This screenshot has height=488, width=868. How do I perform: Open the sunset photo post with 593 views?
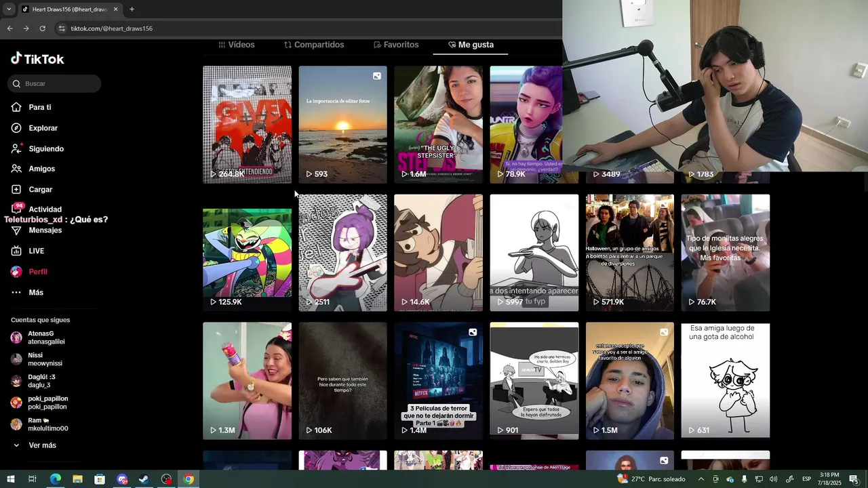342,125
